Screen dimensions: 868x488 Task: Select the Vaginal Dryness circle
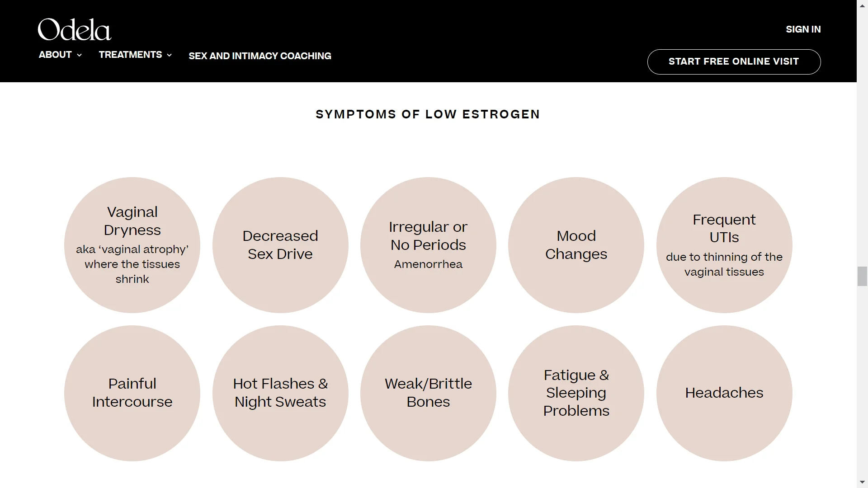pyautogui.click(x=132, y=245)
